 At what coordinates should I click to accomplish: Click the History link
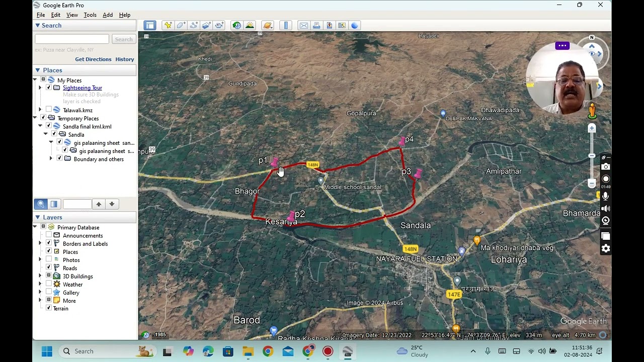(125, 59)
